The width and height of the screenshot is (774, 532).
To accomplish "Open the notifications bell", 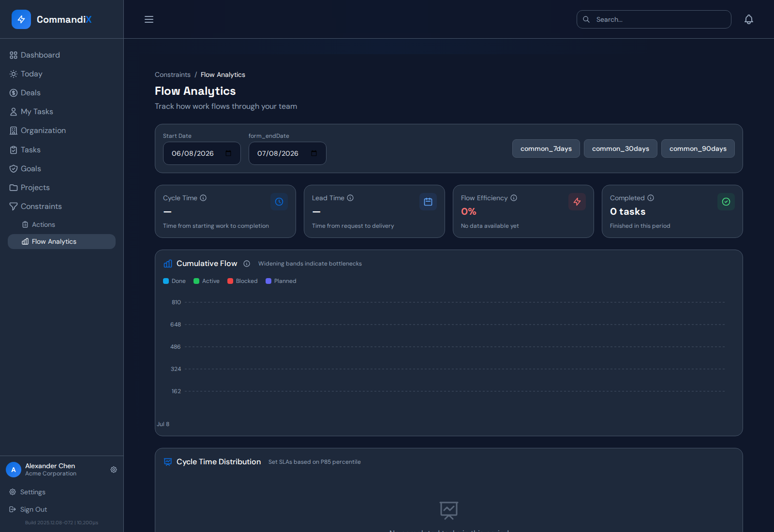I will pos(749,19).
